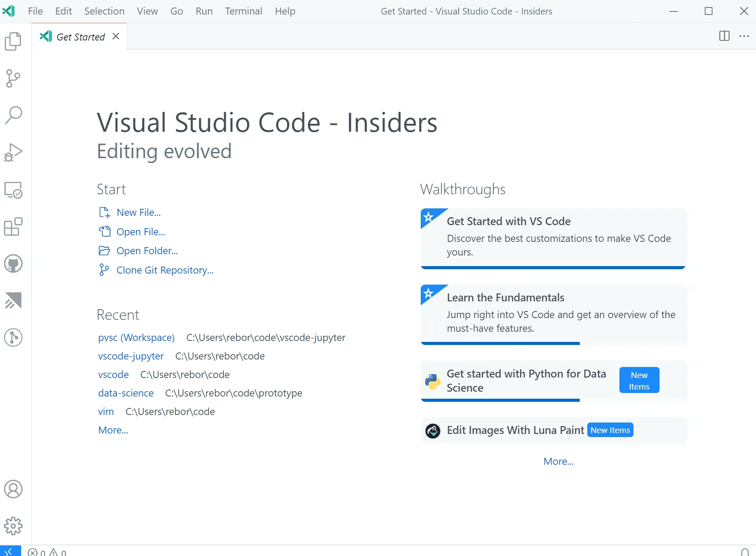Click the notifications bell in status bar
Viewport: 756px width, 556px height.
pyautogui.click(x=745, y=552)
